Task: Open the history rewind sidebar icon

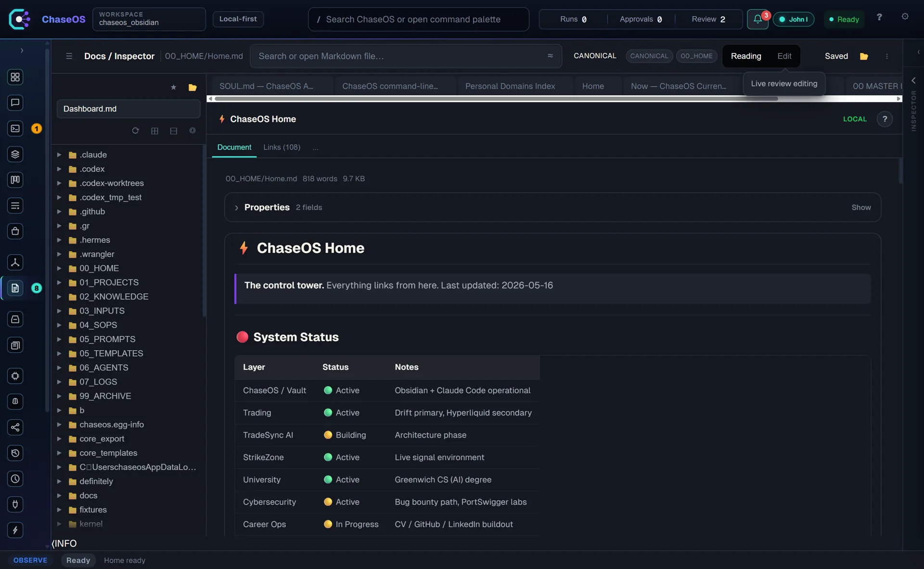Action: 15,453
